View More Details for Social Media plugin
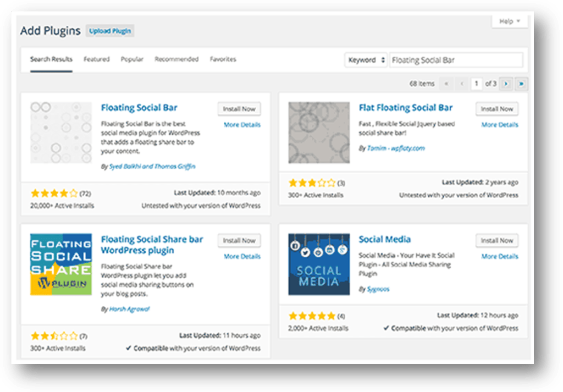The height and width of the screenshot is (392, 563). click(500, 256)
